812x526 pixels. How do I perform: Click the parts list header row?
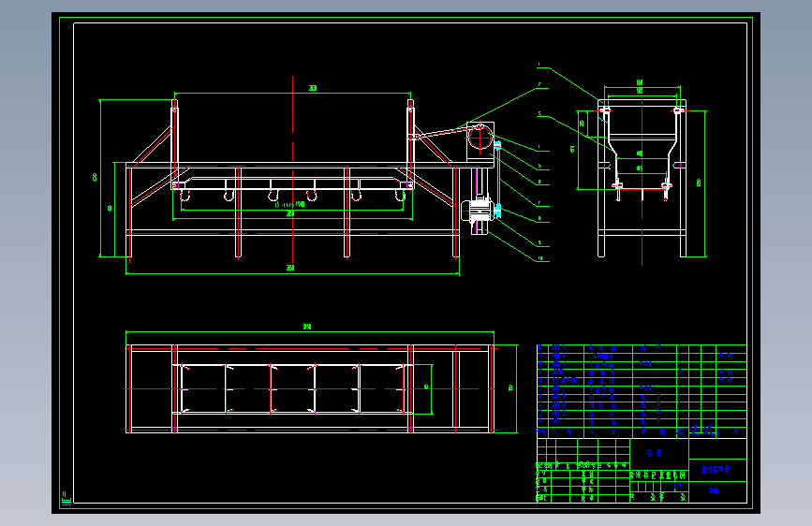click(642, 431)
